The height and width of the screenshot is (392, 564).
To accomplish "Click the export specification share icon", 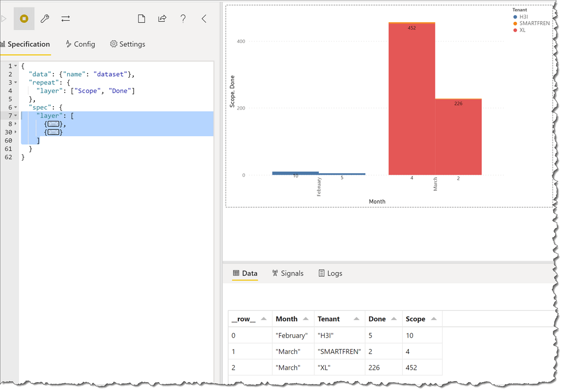I will pyautogui.click(x=162, y=19).
